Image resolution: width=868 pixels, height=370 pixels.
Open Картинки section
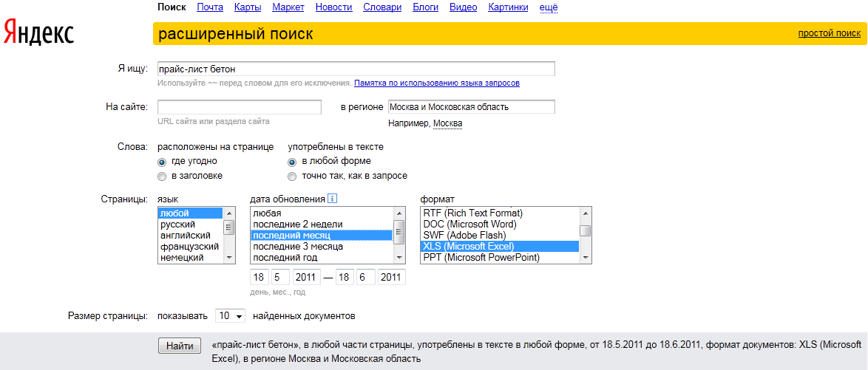(x=508, y=7)
